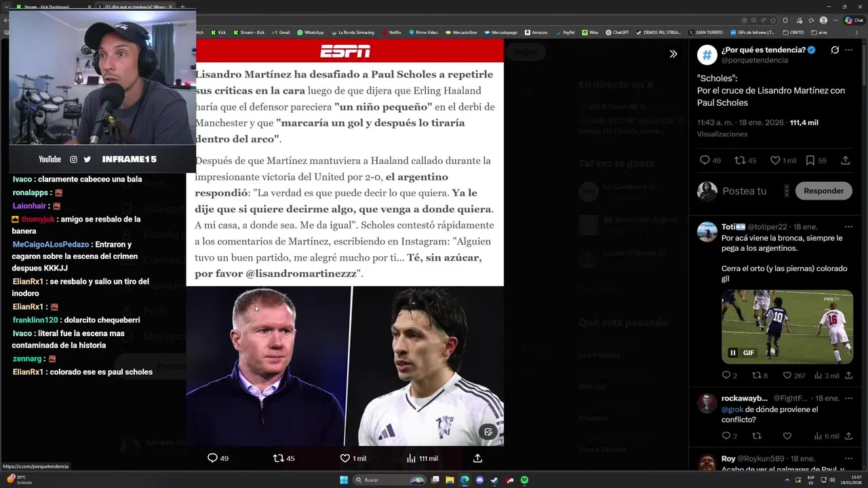Viewport: 868px width, 488px height.
Task: Click the repost icon below the photo
Action: pyautogui.click(x=278, y=458)
